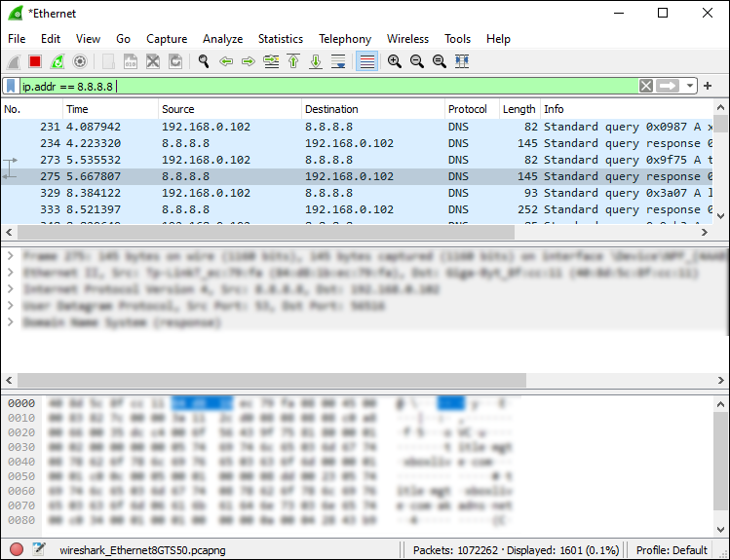
Task: Go forward to next packet arrow
Action: pyautogui.click(x=249, y=61)
